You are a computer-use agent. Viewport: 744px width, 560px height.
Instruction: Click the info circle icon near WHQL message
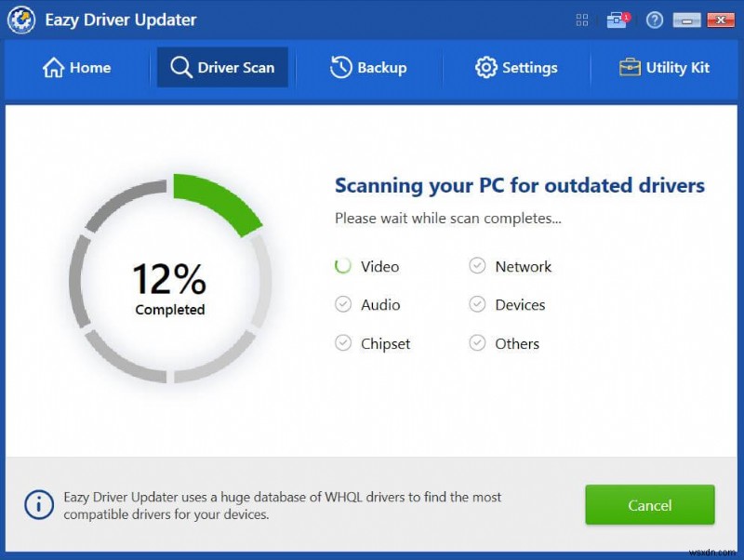pos(38,504)
